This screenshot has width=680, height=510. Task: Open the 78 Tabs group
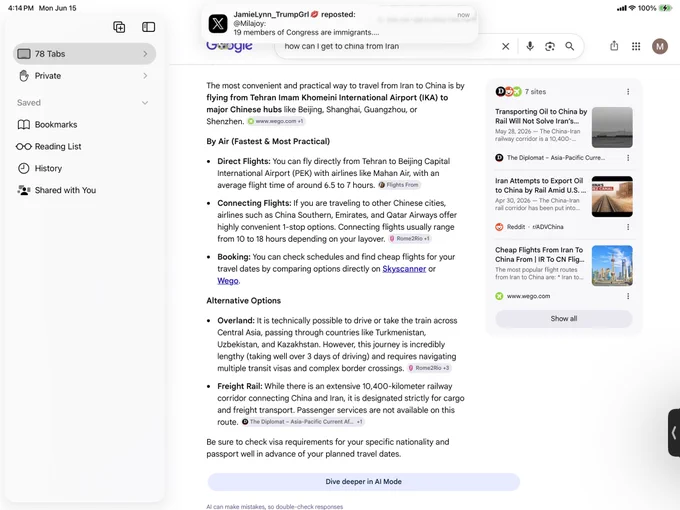point(84,54)
